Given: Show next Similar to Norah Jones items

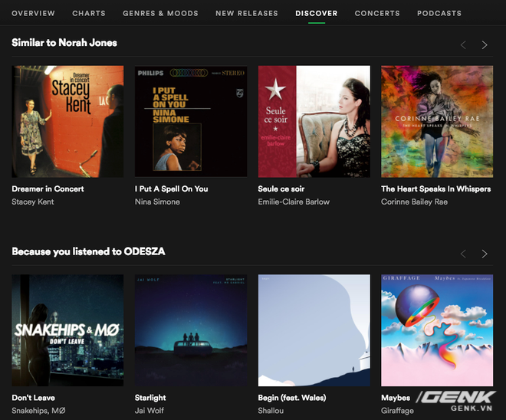Looking at the screenshot, I should (485, 45).
